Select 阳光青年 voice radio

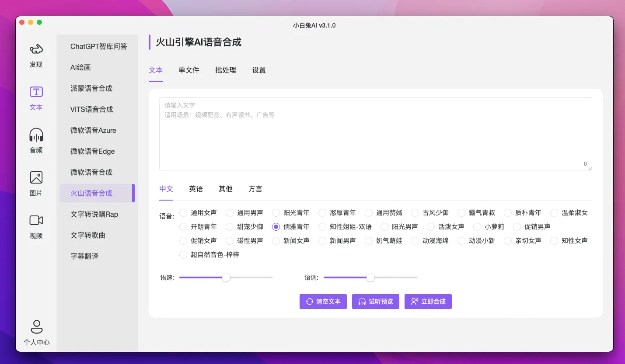coord(276,213)
